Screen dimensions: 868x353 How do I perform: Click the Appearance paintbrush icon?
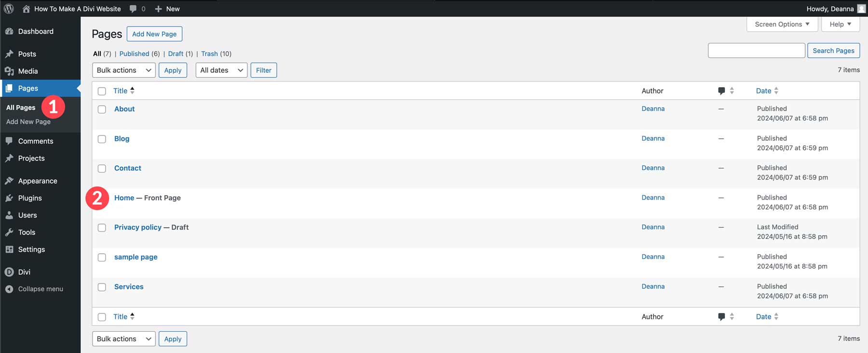[x=9, y=181]
